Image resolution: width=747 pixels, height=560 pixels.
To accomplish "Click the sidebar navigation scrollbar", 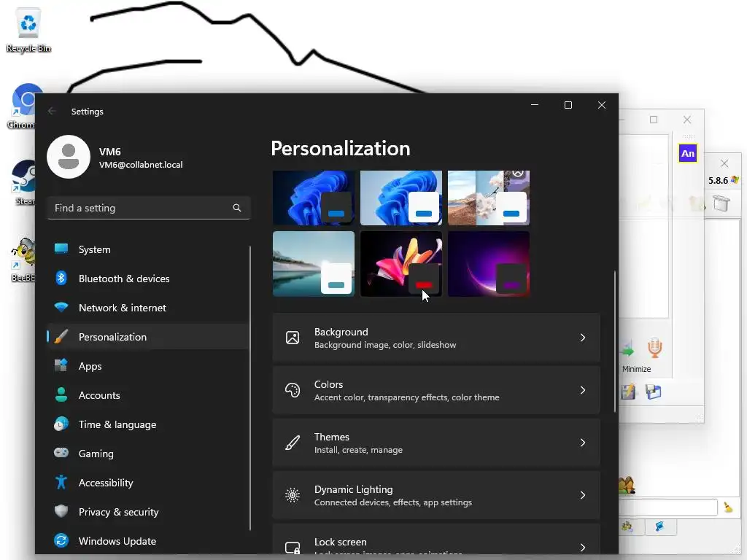I will (x=250, y=388).
